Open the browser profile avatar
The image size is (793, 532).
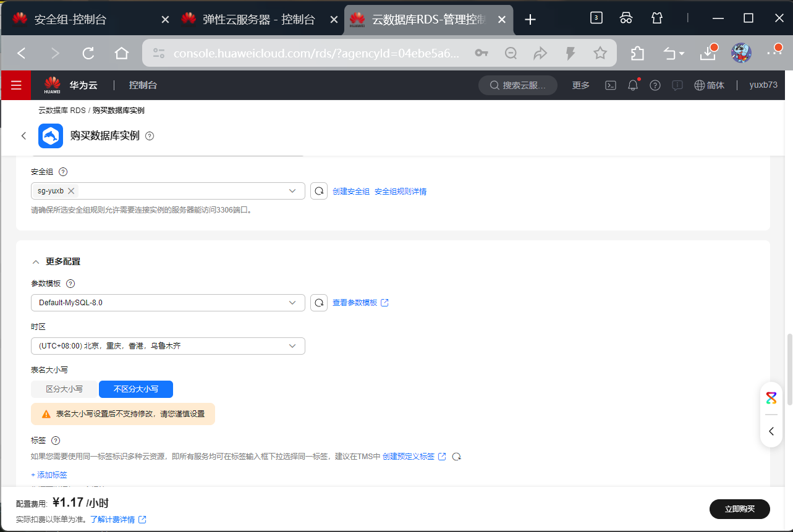coord(741,54)
